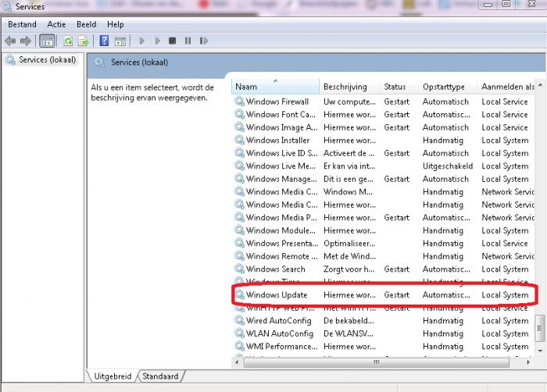Sort by the Status column header
Image resolution: width=547 pixels, height=392 pixels.
click(399, 87)
